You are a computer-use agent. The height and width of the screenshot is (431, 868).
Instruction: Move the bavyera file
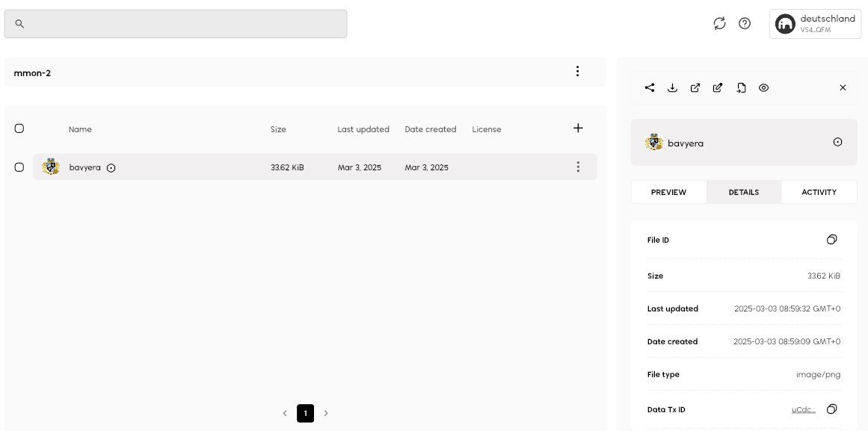point(740,87)
